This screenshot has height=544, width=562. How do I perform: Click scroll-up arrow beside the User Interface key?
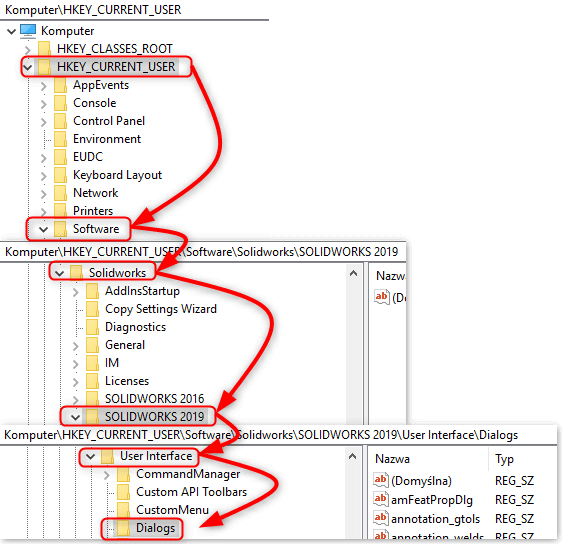point(353,456)
